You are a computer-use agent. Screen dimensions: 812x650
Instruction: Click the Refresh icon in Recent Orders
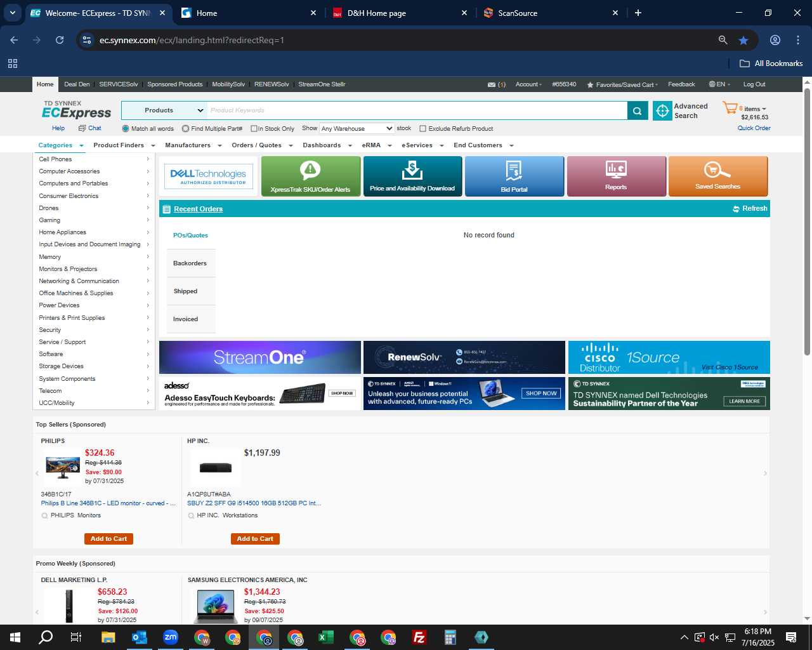tap(736, 209)
